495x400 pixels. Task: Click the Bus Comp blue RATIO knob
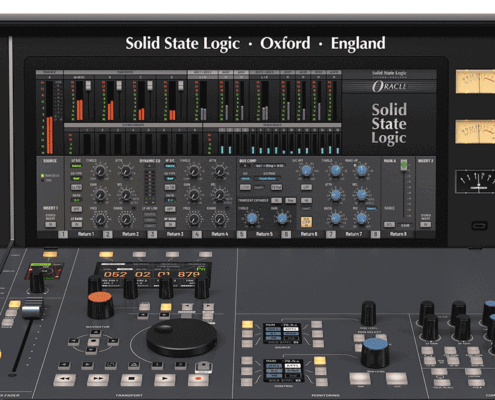tap(336, 219)
